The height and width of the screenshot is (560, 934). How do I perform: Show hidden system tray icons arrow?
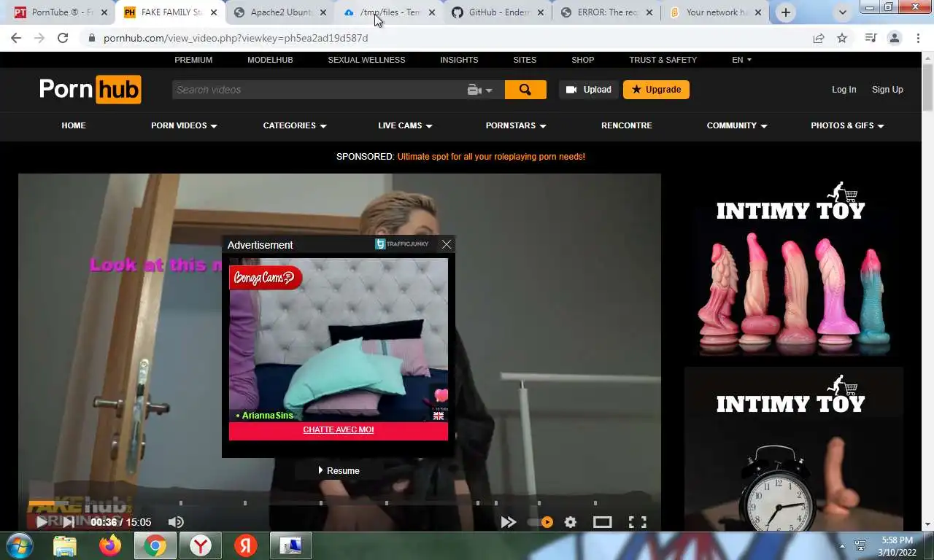[842, 545]
